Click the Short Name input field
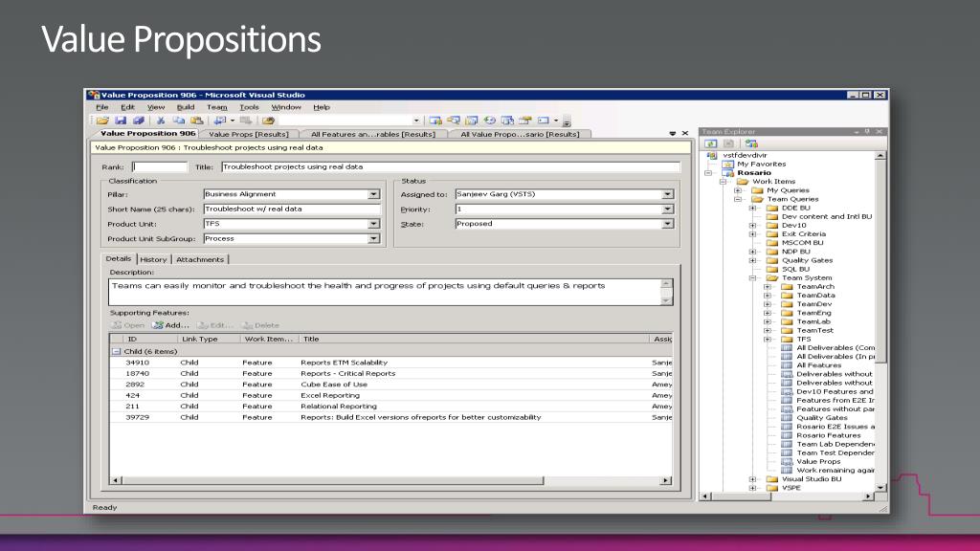The height and width of the screenshot is (551, 980). [292, 209]
